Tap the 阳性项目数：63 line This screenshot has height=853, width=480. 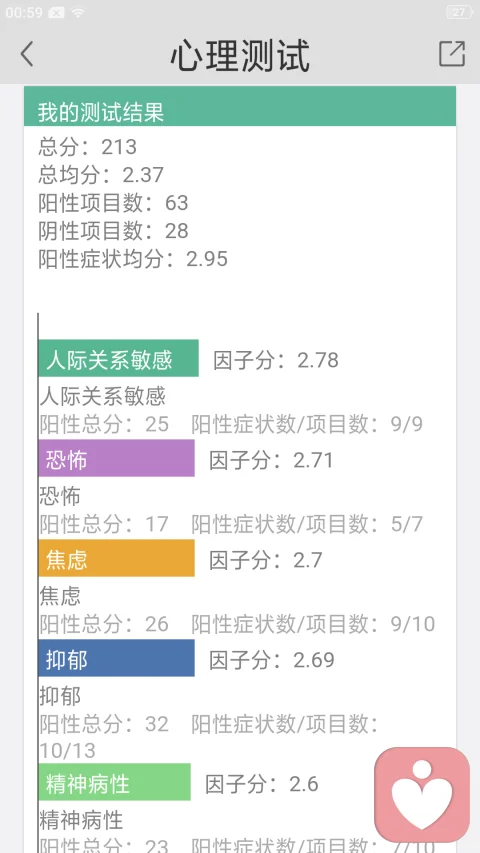coord(114,203)
